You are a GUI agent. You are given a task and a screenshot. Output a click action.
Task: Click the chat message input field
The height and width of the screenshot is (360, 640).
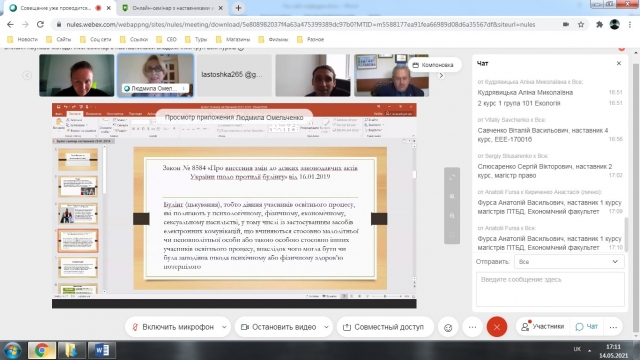[x=550, y=289]
